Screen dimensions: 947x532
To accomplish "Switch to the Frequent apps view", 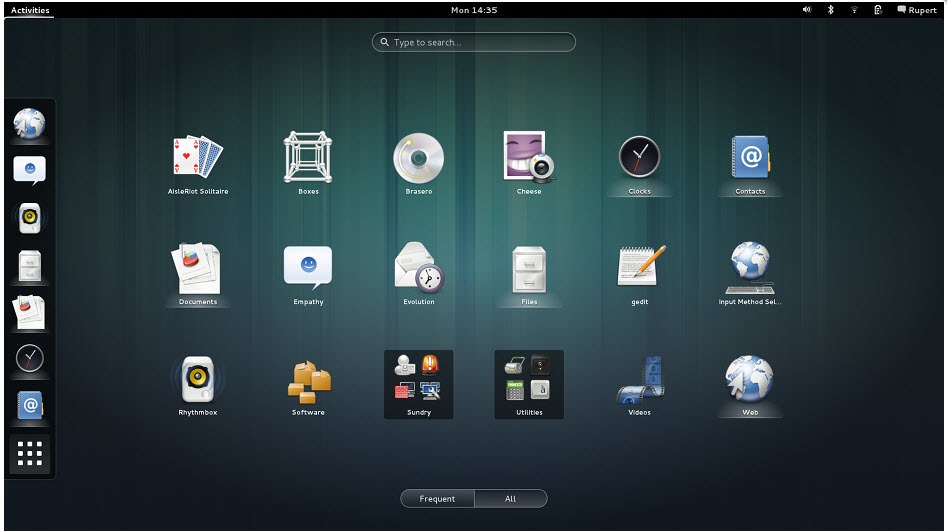I will 437,499.
